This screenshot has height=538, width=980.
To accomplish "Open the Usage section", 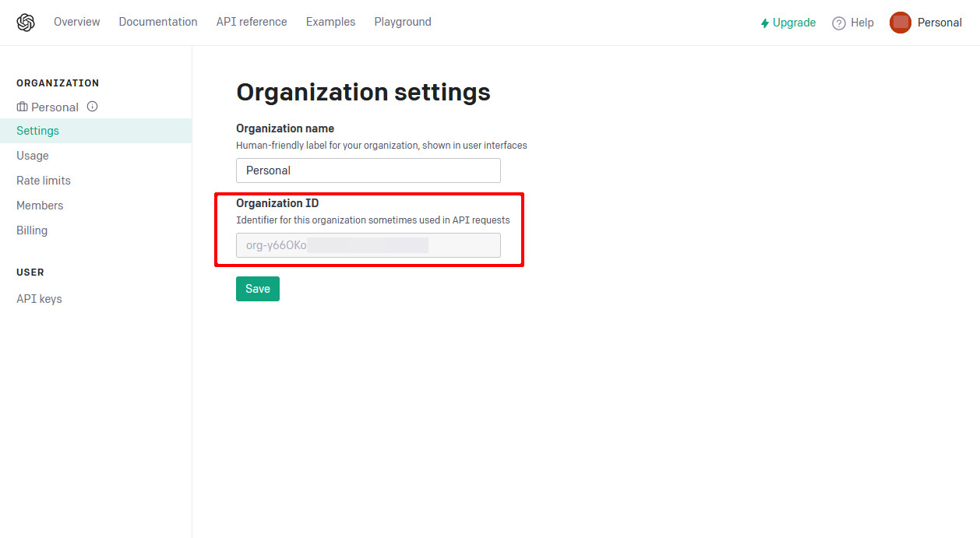I will (33, 156).
